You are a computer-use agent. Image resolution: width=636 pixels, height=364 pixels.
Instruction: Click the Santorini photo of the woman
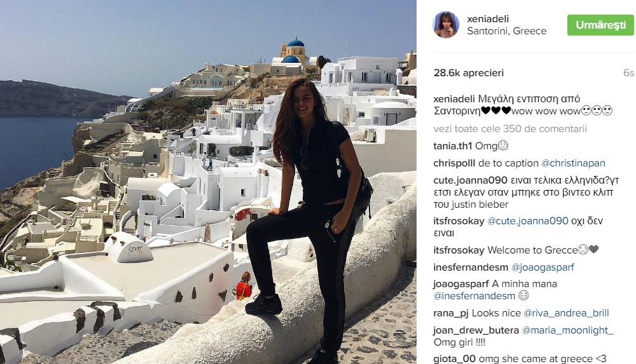pos(208,182)
